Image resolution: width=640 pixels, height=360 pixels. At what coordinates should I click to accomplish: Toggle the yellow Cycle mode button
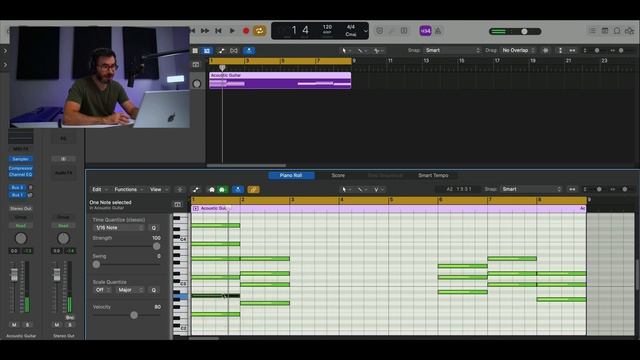point(260,31)
